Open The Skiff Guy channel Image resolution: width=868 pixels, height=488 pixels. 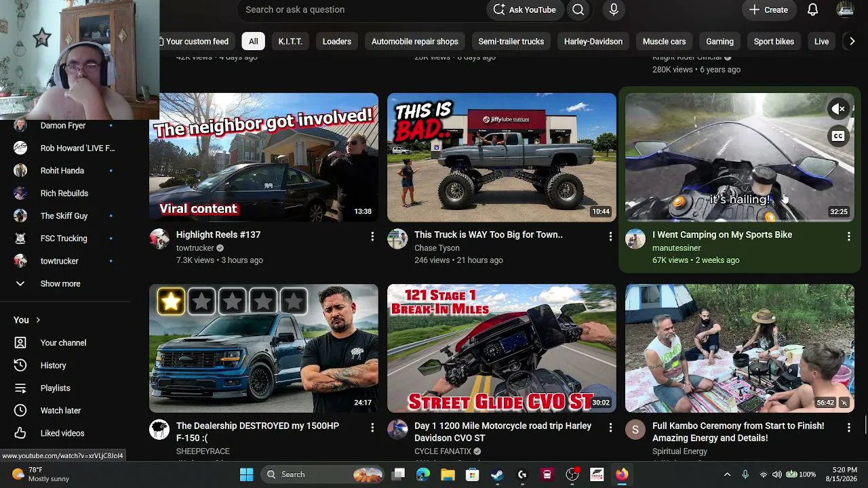click(64, 216)
